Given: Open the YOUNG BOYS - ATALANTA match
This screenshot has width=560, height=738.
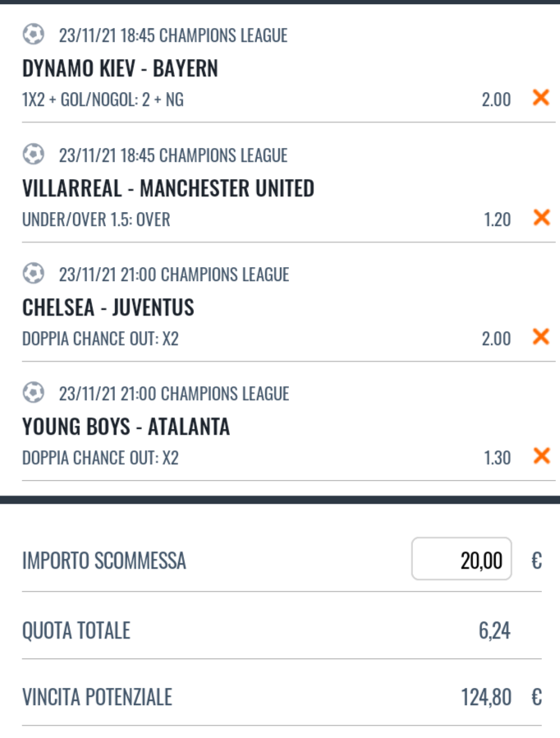Looking at the screenshot, I should (126, 427).
